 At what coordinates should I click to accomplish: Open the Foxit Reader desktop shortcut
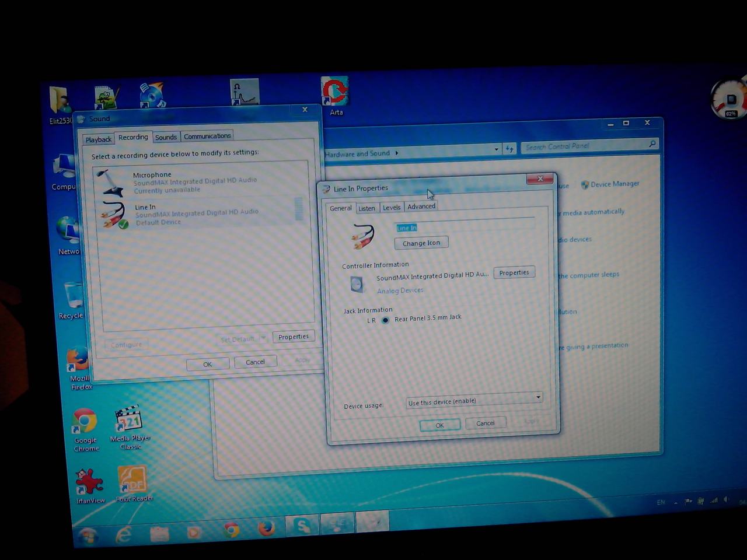[134, 484]
